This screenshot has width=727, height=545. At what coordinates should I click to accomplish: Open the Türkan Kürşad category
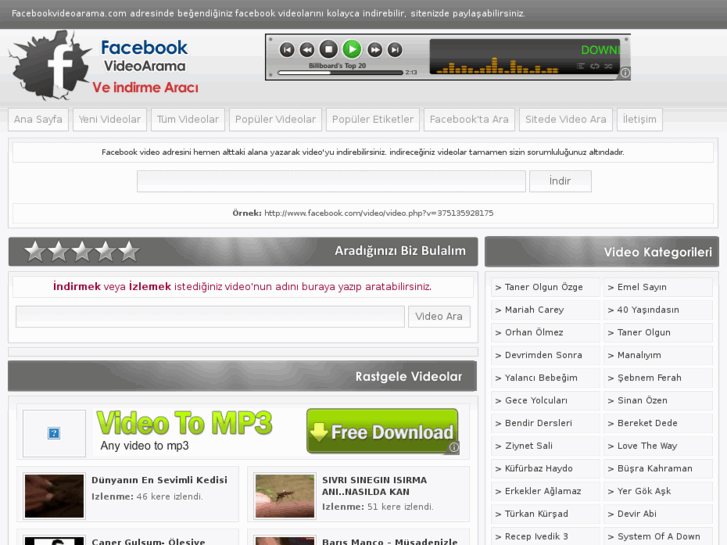(546, 514)
